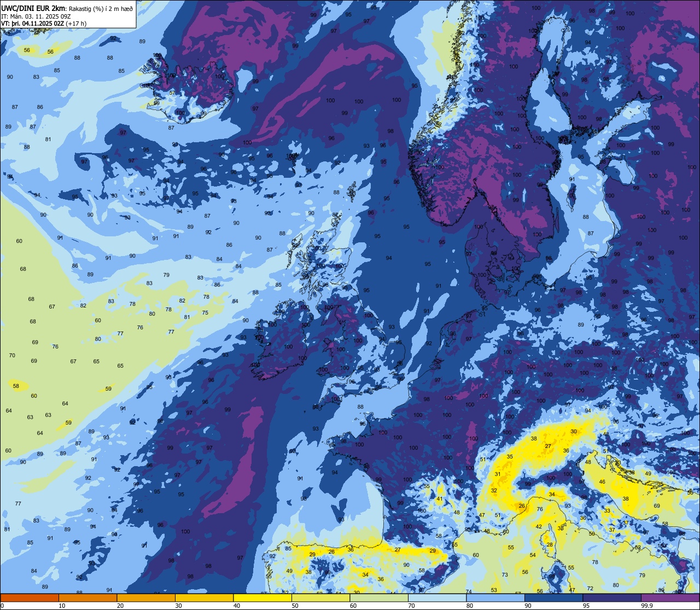This screenshot has height=610, width=700.
Task: Click the 'UWC/DINI EUR 2km' model title
Action: (33, 8)
